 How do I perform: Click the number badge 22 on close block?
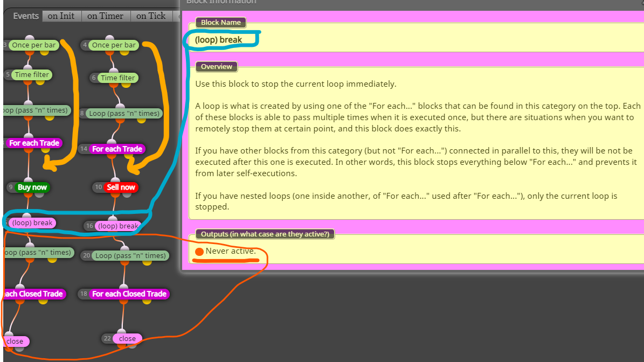[107, 339]
